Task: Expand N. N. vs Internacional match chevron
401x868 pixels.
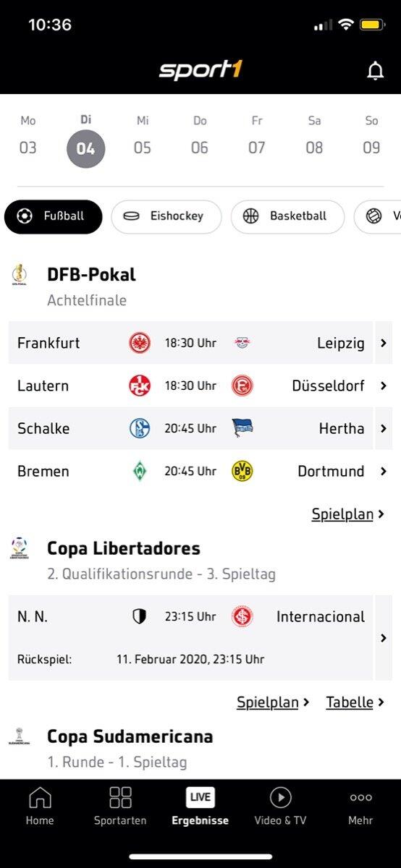Action: coord(384,638)
